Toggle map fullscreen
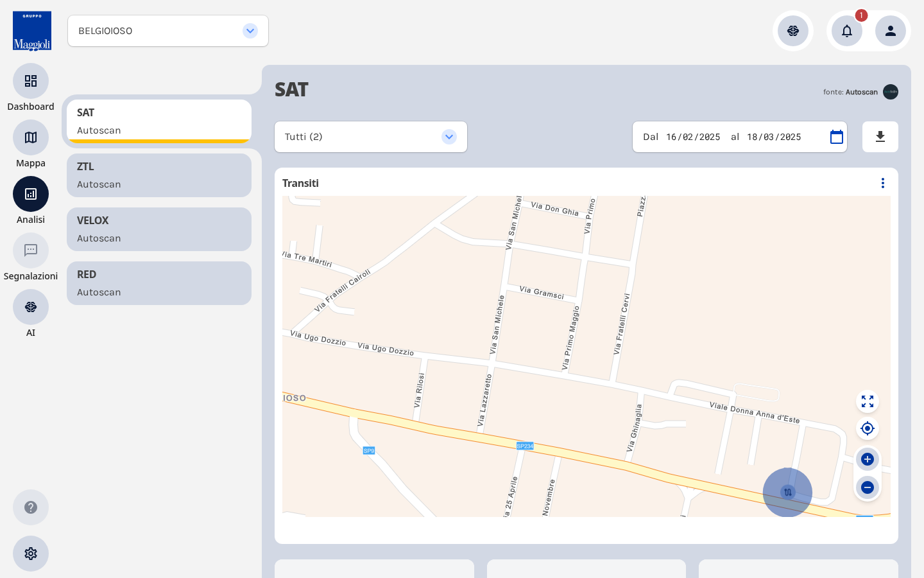Viewport: 924px width, 578px height. coord(868,401)
